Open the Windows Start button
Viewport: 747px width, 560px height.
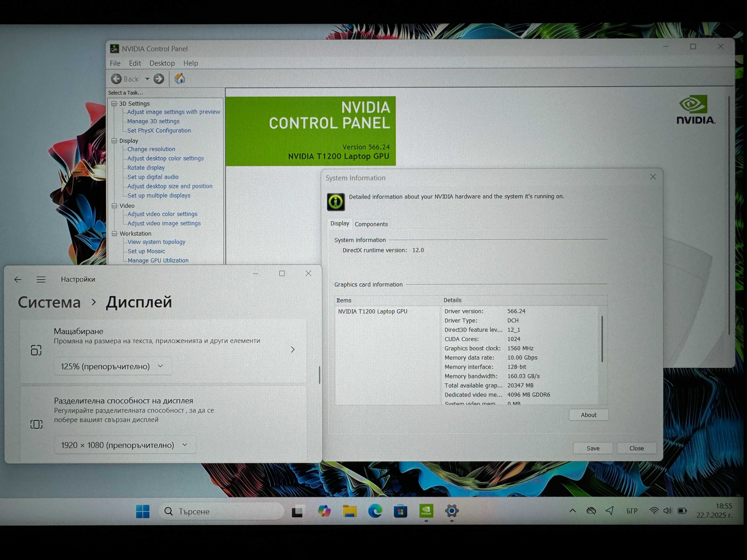click(143, 511)
